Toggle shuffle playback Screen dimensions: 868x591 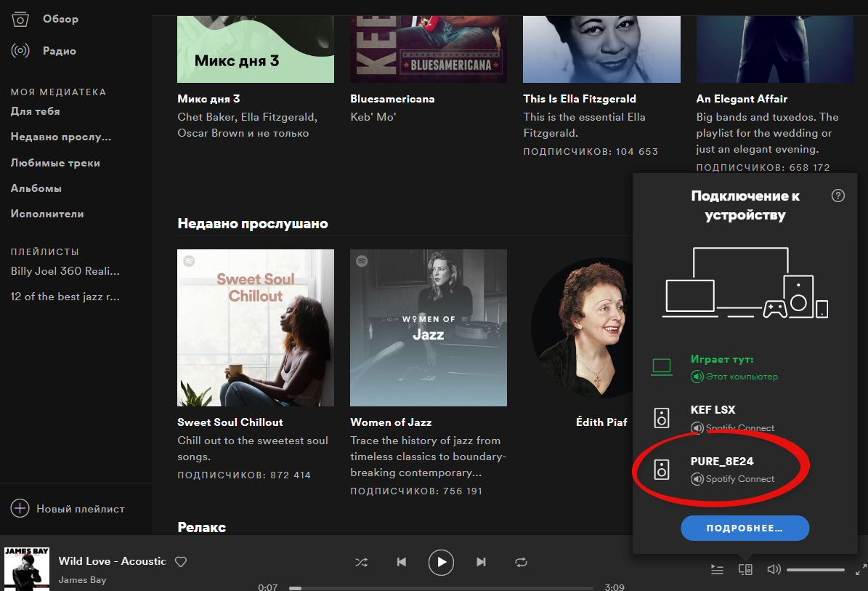click(362, 562)
